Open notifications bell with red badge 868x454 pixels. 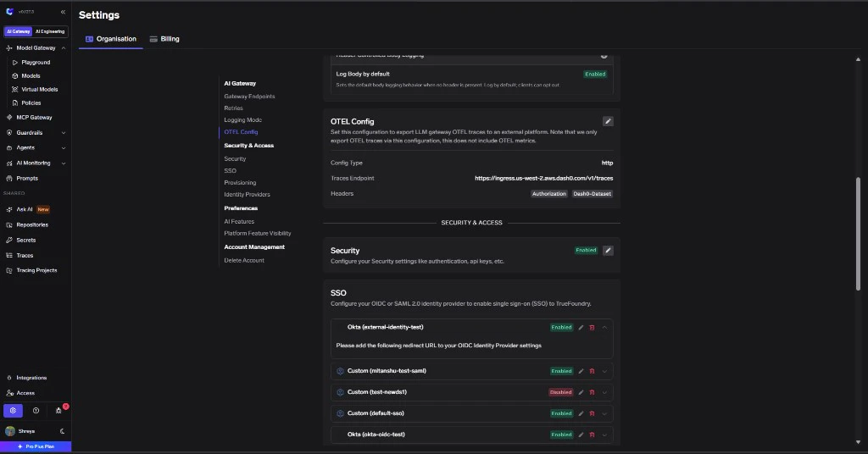click(x=58, y=410)
